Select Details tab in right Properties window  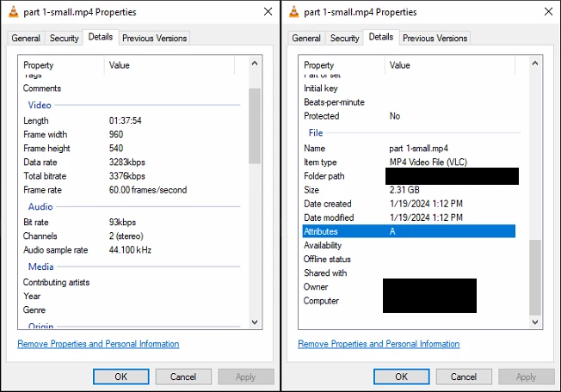pos(381,37)
